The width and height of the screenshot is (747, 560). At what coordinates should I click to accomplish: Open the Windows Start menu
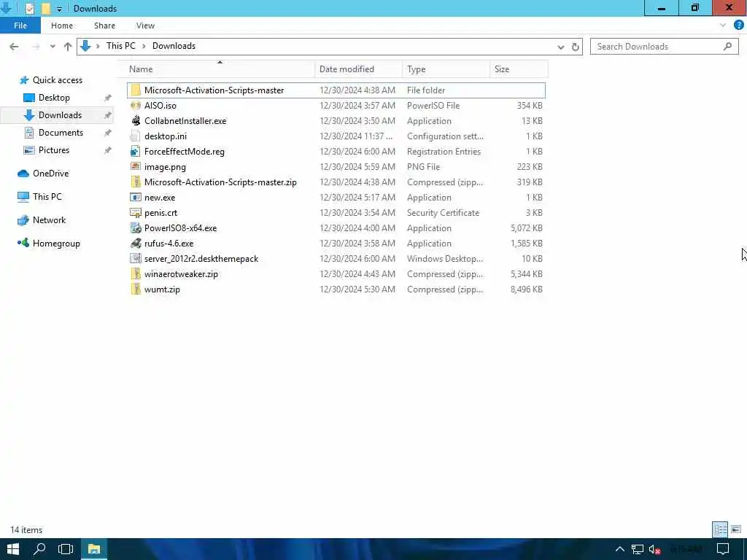point(13,549)
